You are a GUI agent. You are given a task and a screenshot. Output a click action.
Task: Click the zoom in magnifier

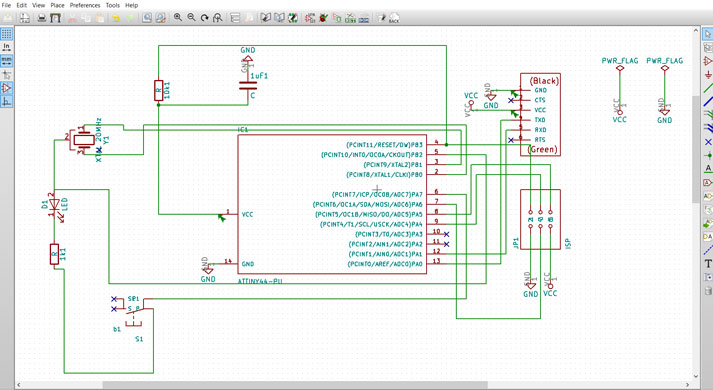178,17
